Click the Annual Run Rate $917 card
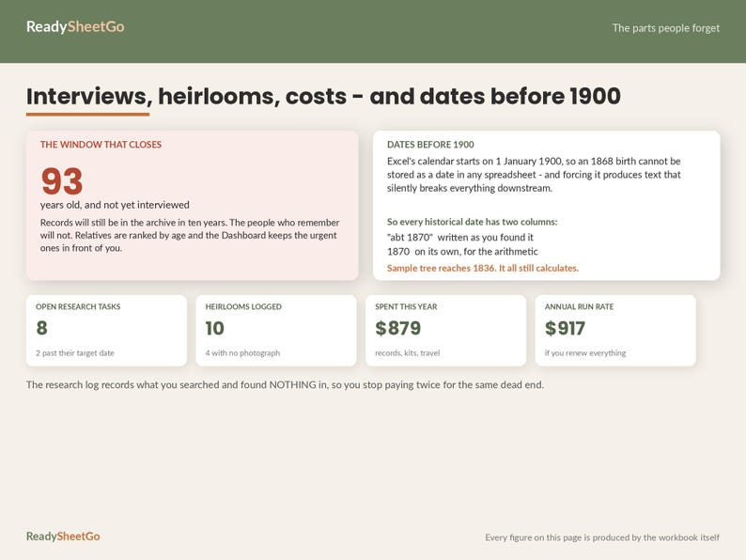Viewport: 746px width, 560px height. coord(615,331)
